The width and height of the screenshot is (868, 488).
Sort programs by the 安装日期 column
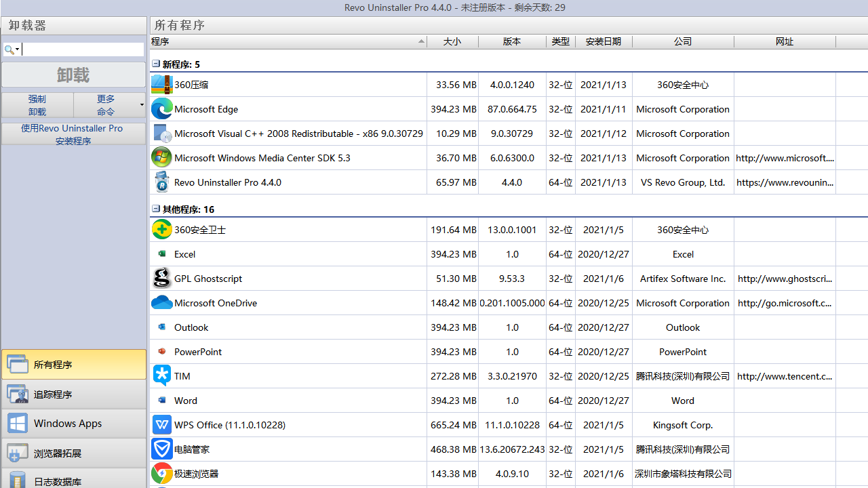(603, 41)
